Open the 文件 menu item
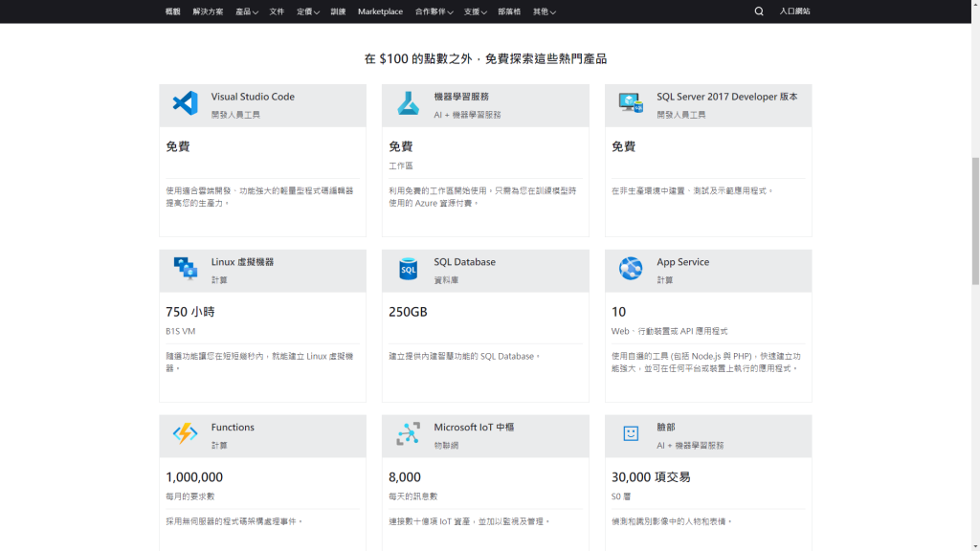 (277, 11)
